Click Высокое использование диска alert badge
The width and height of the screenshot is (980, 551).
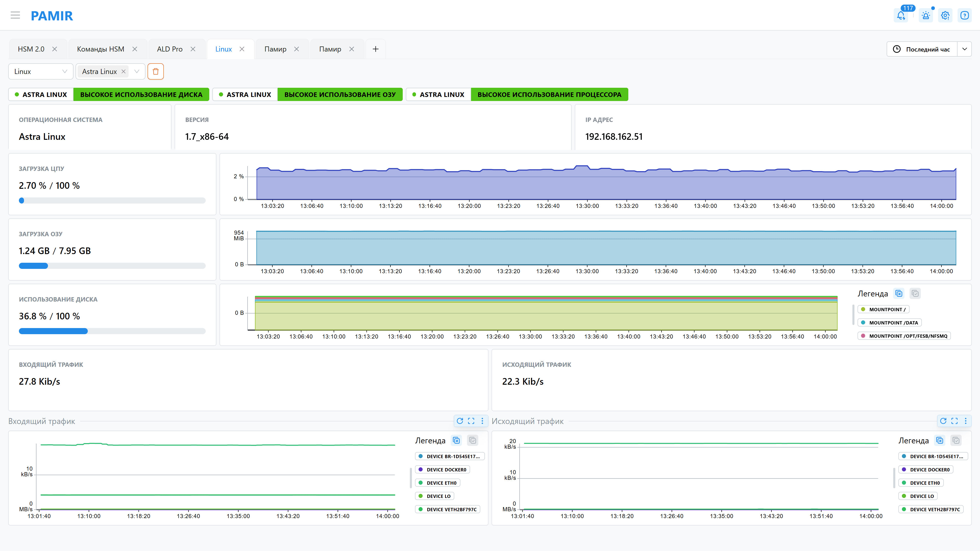(x=141, y=95)
